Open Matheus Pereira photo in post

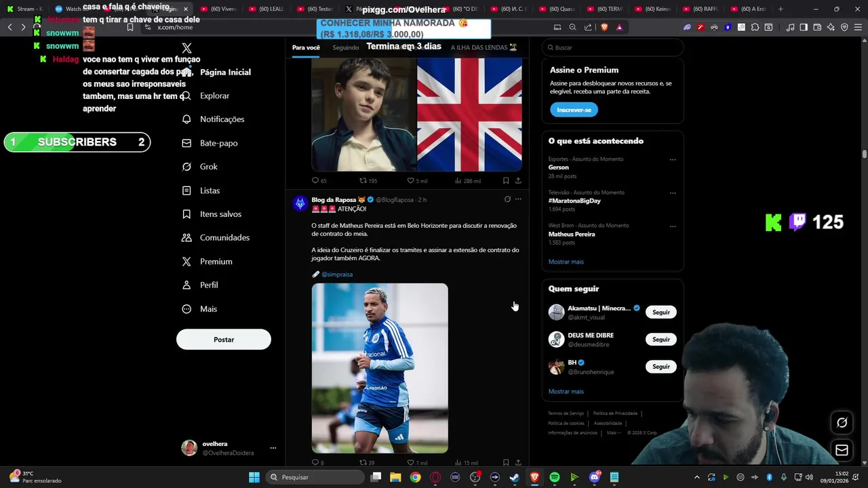click(x=380, y=368)
